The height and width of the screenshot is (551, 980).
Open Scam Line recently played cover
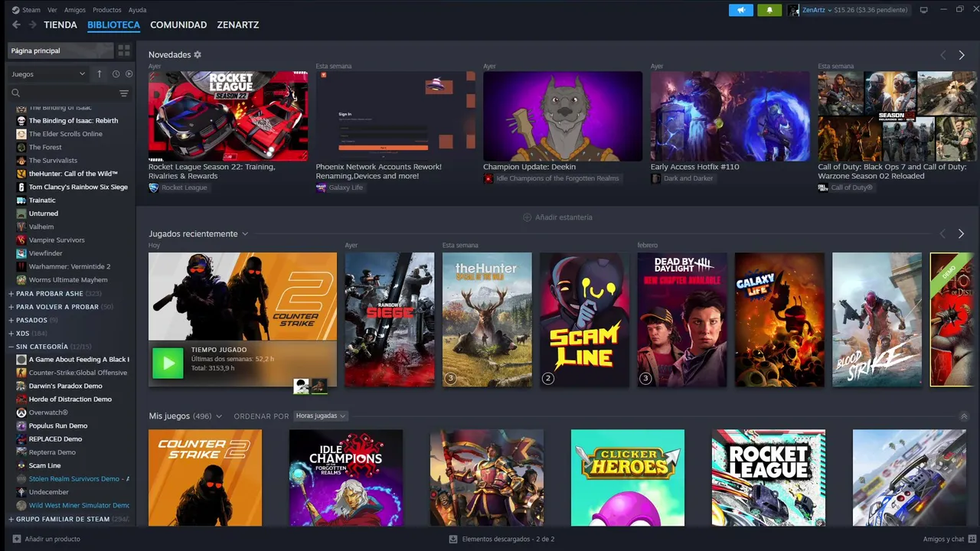584,320
